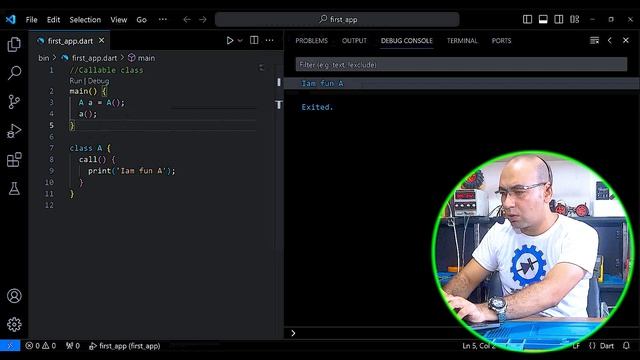Click first_app debug configuration status item
640x360 pixels.
pyautogui.click(x=125, y=346)
